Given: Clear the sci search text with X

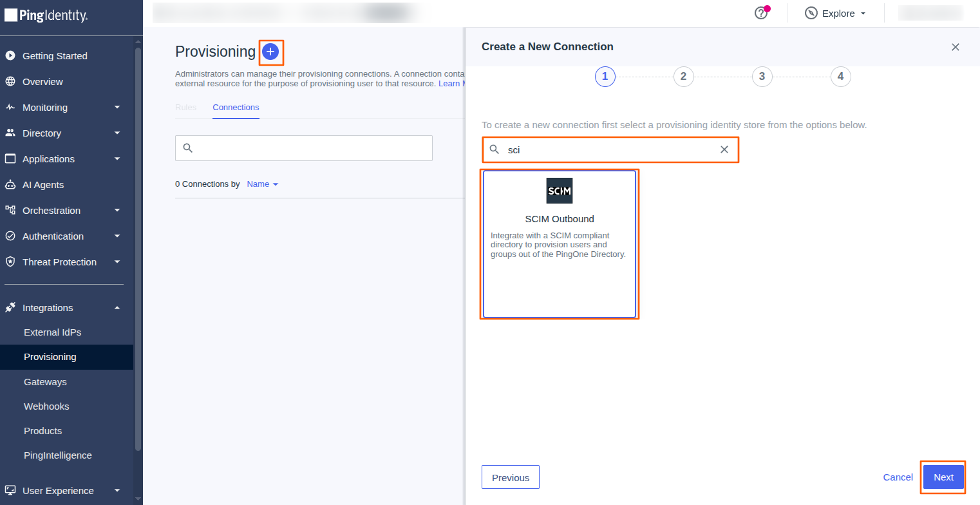Looking at the screenshot, I should click(724, 149).
